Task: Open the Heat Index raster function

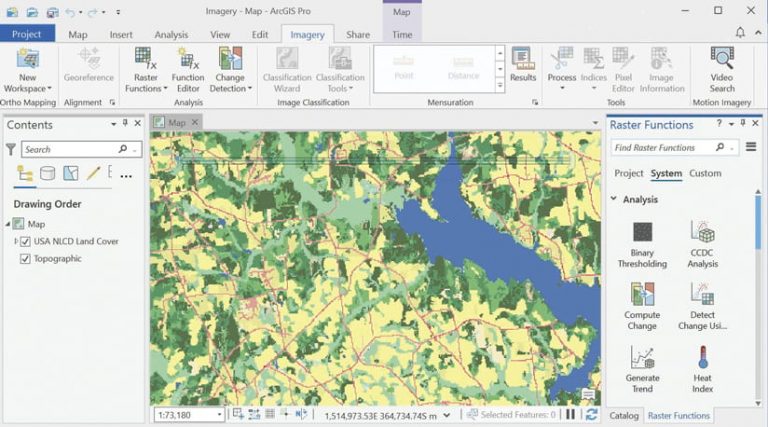Action: [702, 369]
